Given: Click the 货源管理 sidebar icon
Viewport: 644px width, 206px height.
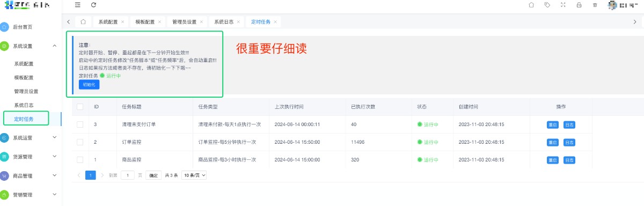Looking at the screenshot, I should click(5, 157).
